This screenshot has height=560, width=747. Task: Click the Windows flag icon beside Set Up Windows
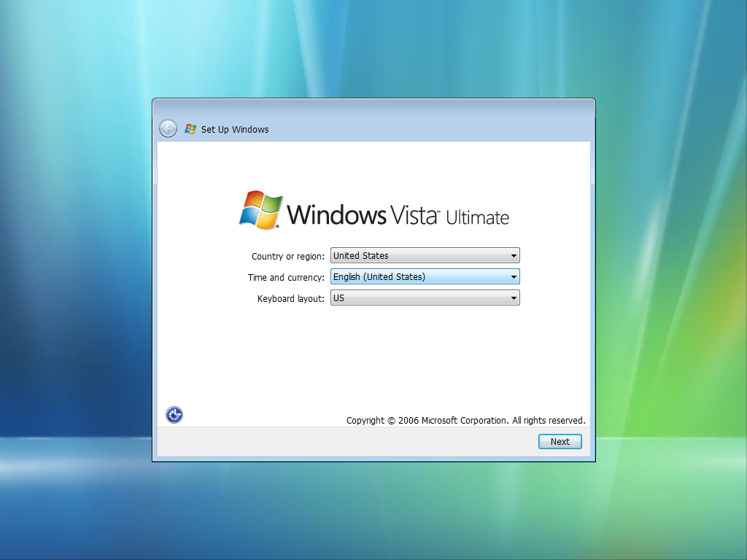[x=190, y=129]
